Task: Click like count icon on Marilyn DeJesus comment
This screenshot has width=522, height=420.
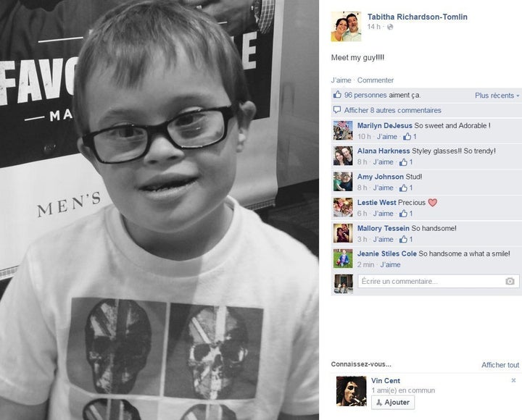Action: pos(407,136)
